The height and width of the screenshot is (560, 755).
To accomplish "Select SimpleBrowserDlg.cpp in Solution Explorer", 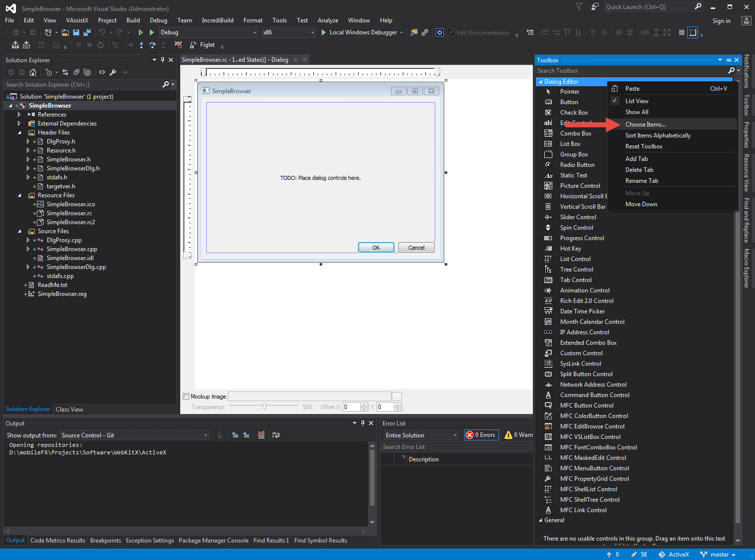I will pos(76,267).
